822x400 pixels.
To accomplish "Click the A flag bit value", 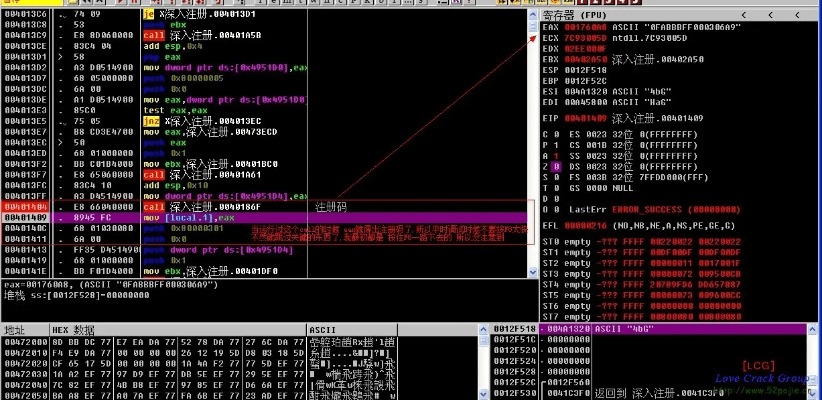I will coord(556,156).
